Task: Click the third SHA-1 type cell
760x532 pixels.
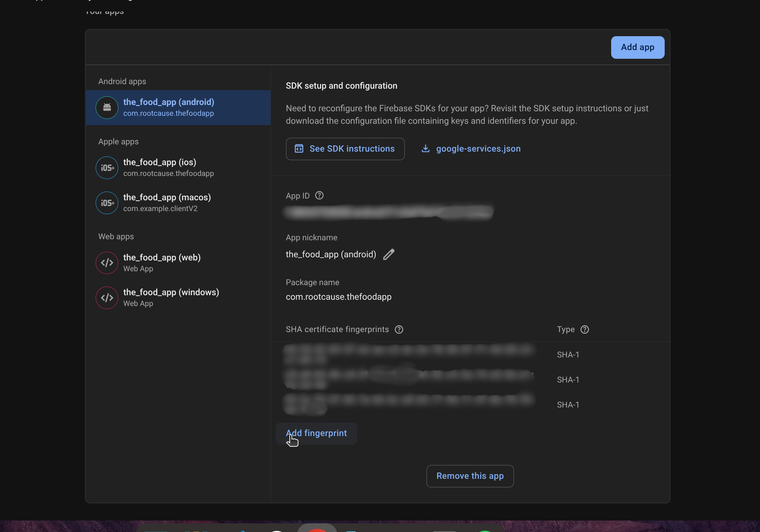Action: coord(568,405)
